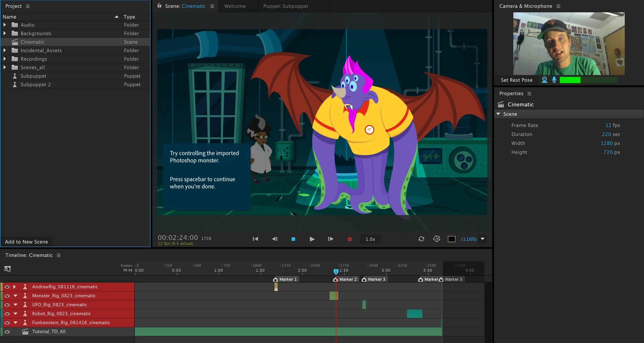
Task: Hide the Monster_Rig_0823_cinematic track
Action: [x=7, y=296]
